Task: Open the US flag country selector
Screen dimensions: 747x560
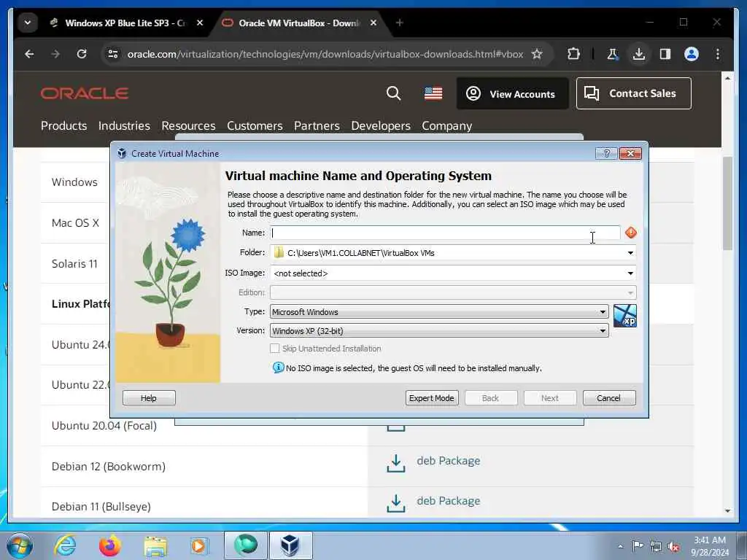Action: pos(433,93)
